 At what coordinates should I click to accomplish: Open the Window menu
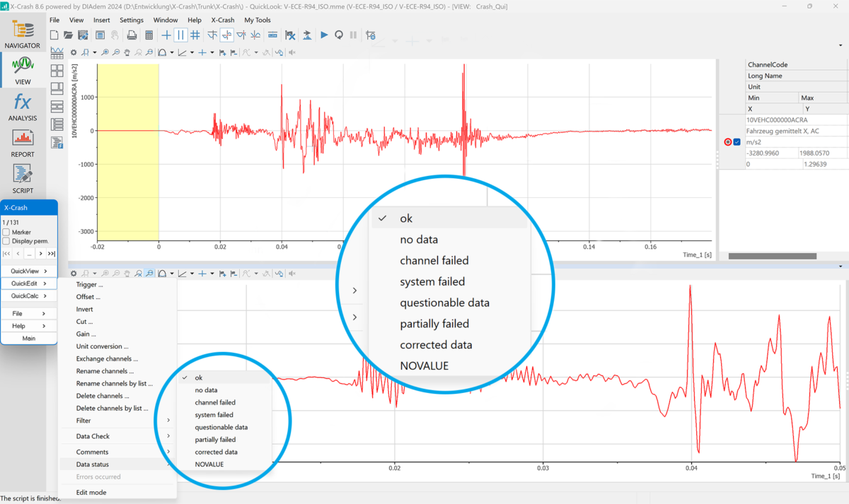166,20
